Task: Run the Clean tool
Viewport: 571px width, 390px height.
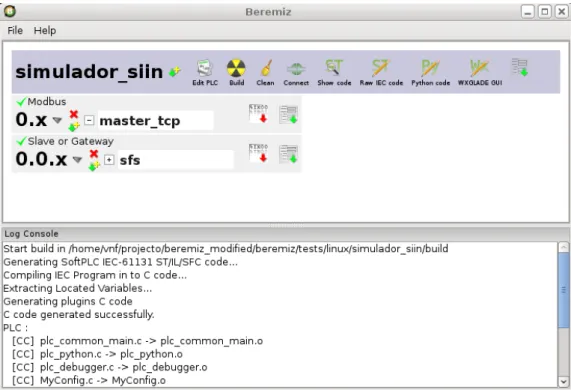Action: point(265,72)
